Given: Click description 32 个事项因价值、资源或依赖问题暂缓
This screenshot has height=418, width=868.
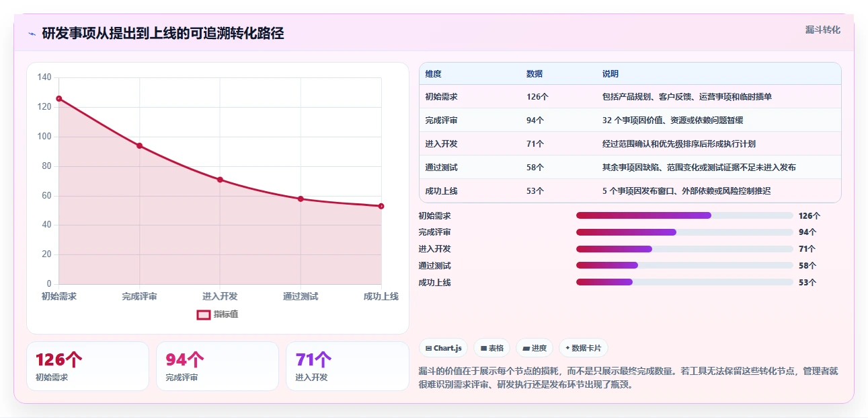Looking at the screenshot, I should click(x=673, y=120).
